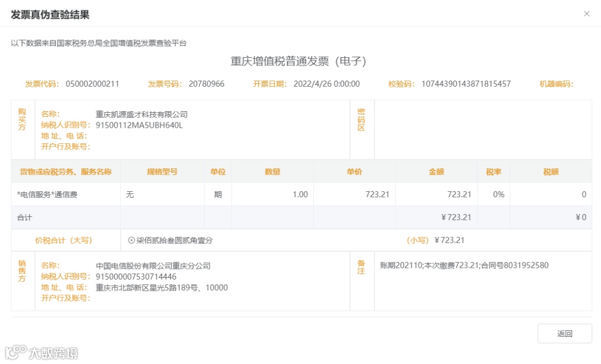601x364 pixels.
Task: Click the 税额 column header
Action: point(551,172)
